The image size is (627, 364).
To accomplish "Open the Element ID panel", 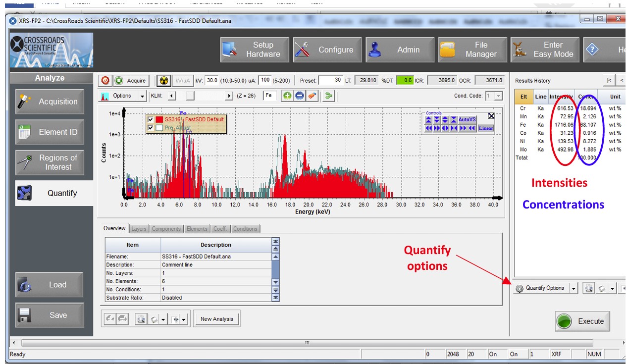I will [50, 132].
